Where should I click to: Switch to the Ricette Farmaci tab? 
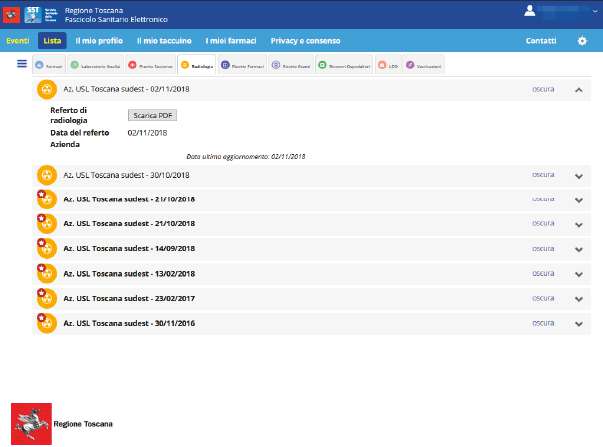tap(242, 65)
